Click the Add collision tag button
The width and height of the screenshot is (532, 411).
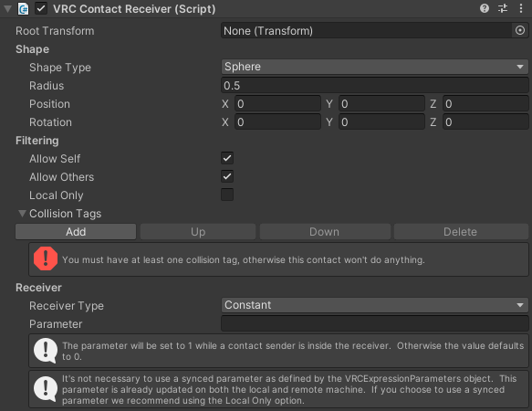pos(76,232)
